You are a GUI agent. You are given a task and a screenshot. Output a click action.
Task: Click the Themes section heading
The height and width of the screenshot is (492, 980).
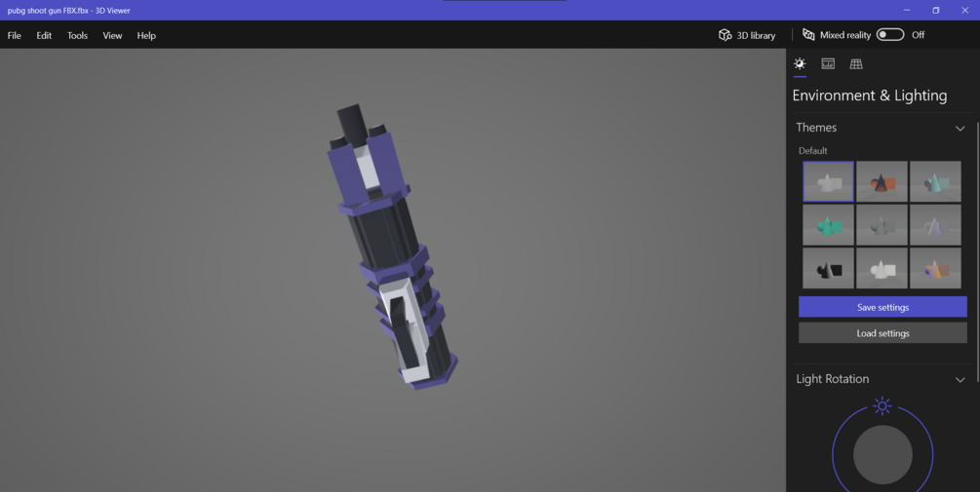(x=816, y=128)
